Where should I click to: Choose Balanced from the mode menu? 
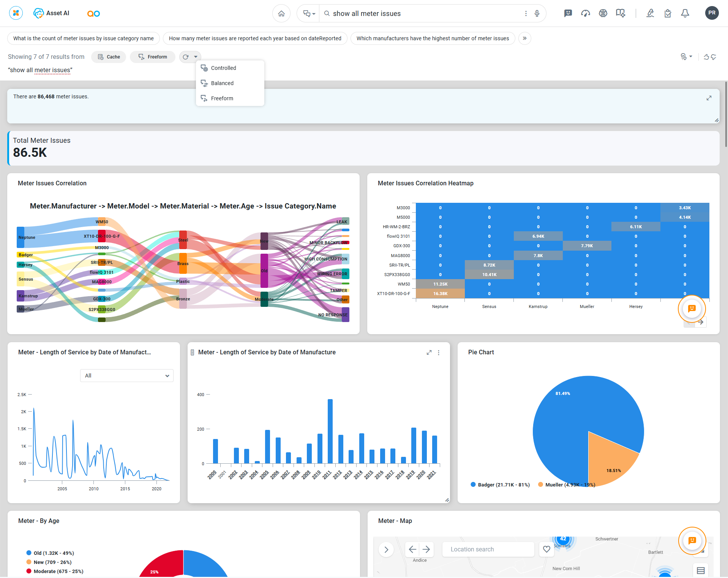pos(230,83)
